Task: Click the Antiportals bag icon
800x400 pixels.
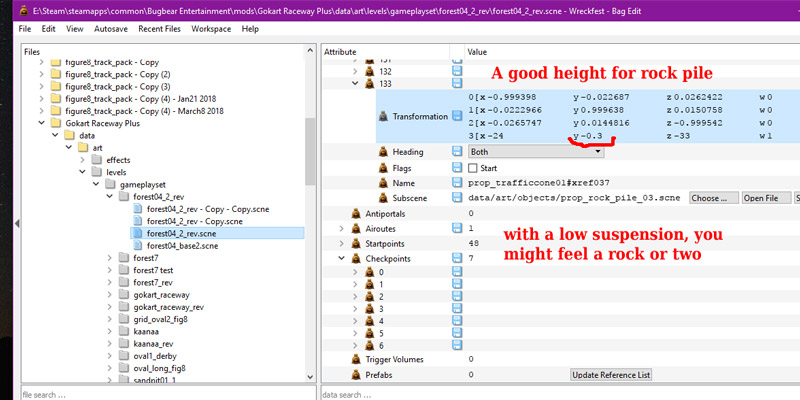Action: [x=356, y=214]
